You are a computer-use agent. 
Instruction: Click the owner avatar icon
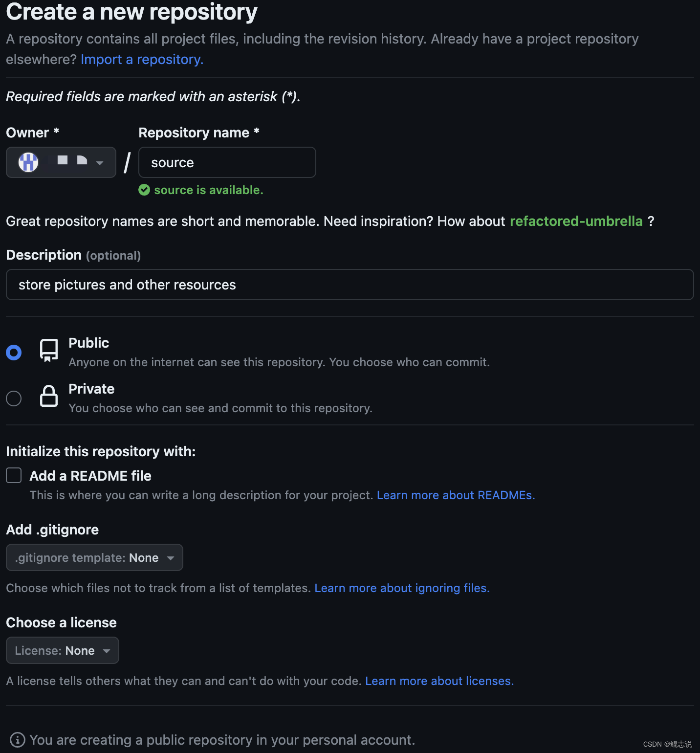click(28, 162)
